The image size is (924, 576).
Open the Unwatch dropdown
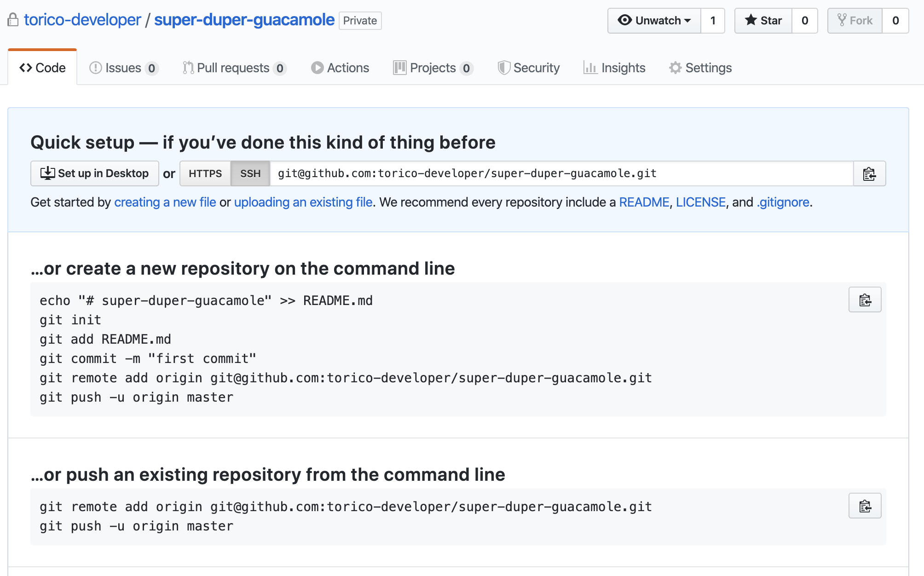pyautogui.click(x=654, y=21)
